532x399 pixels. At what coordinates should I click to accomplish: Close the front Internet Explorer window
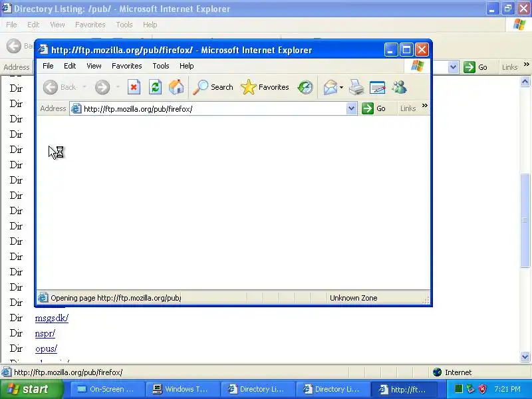click(x=422, y=50)
